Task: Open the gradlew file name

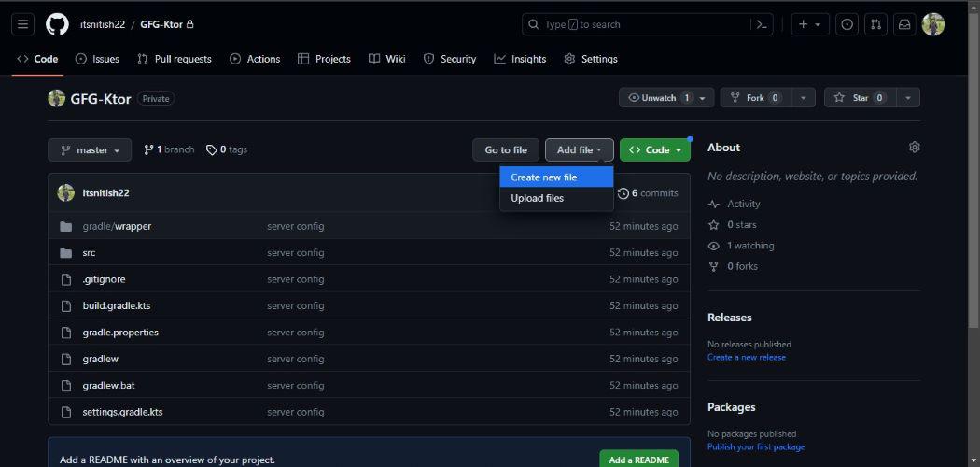Action: [x=101, y=359]
